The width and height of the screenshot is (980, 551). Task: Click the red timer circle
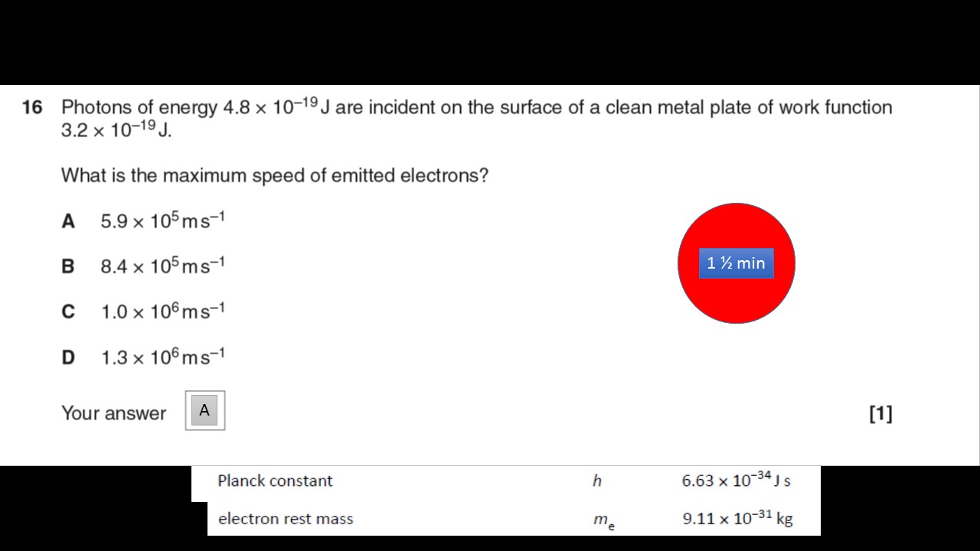(737, 263)
